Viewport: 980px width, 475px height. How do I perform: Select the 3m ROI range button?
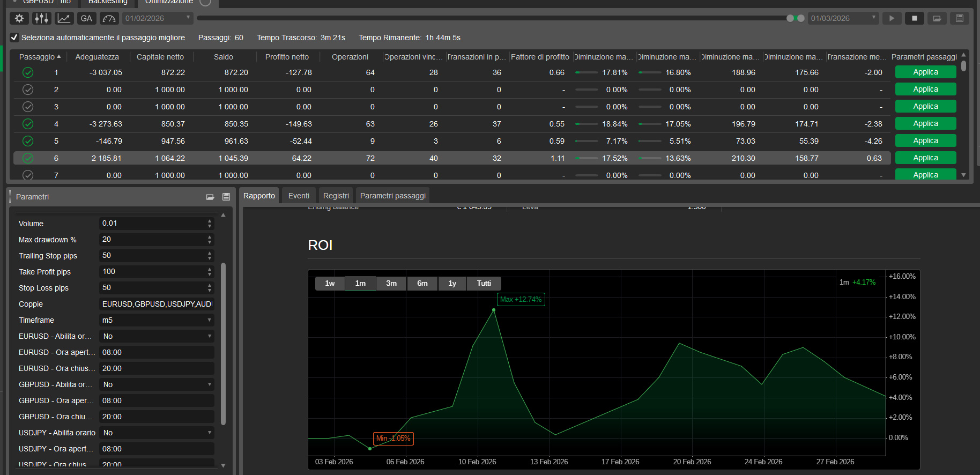click(x=391, y=283)
